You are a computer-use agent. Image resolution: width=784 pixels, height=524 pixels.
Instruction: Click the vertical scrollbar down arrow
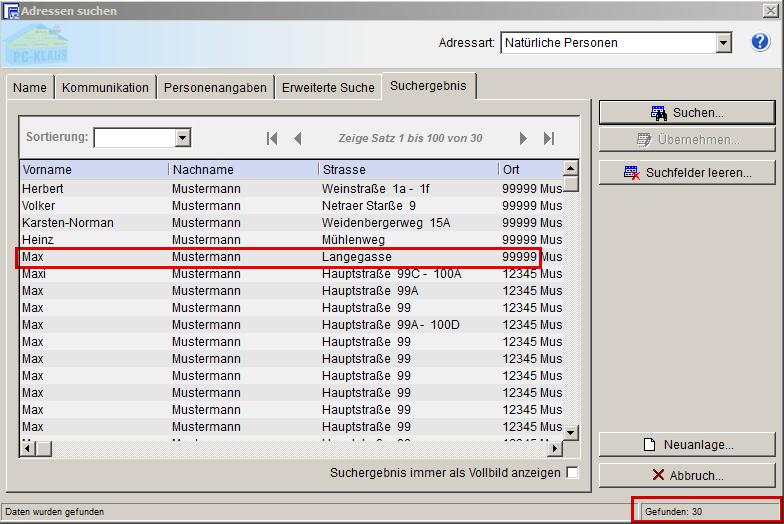571,433
